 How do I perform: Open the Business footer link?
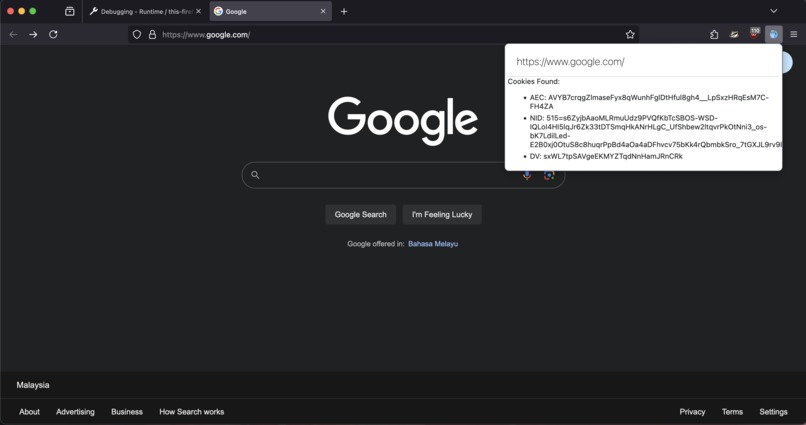point(127,412)
